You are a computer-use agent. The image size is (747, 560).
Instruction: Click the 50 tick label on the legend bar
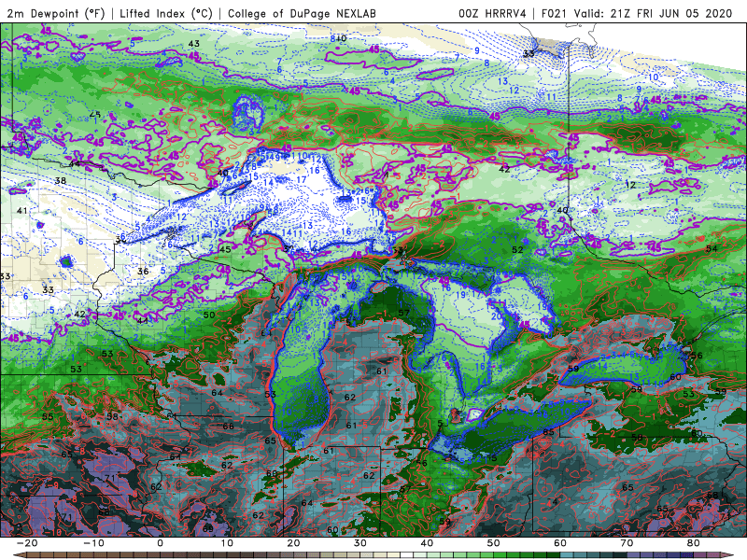tap(494, 543)
